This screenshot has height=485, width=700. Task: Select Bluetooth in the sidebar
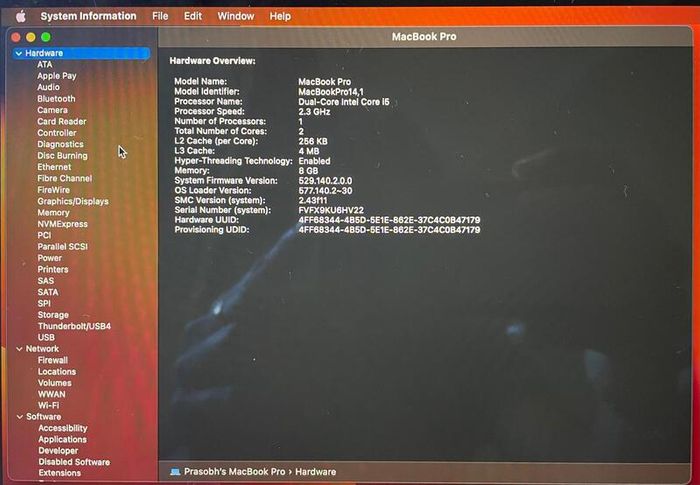coord(56,99)
